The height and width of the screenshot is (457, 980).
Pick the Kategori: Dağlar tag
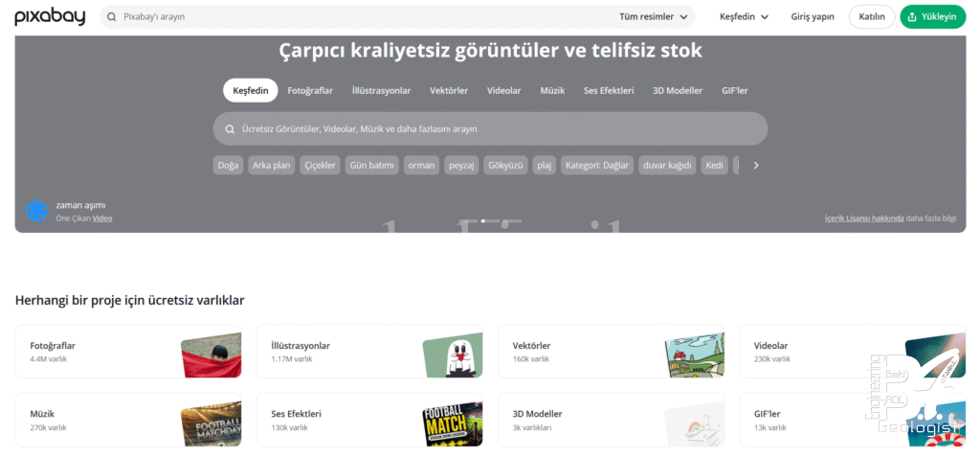[597, 166]
